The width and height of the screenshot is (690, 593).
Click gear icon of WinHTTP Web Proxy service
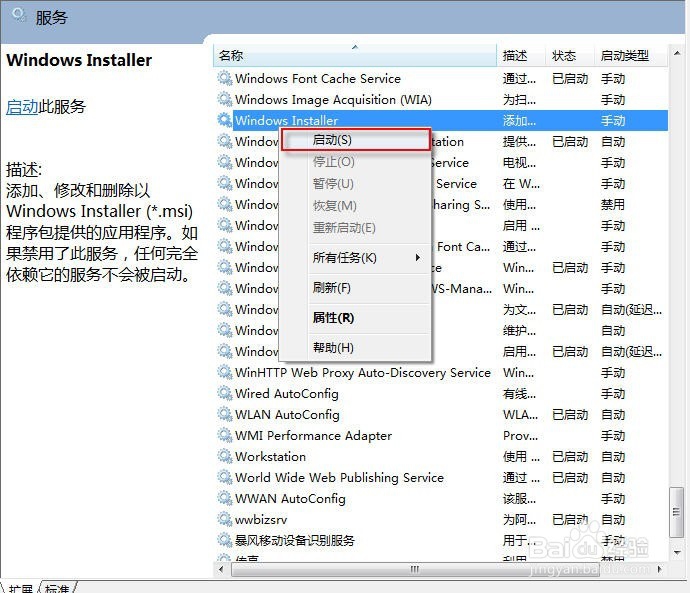coord(225,373)
